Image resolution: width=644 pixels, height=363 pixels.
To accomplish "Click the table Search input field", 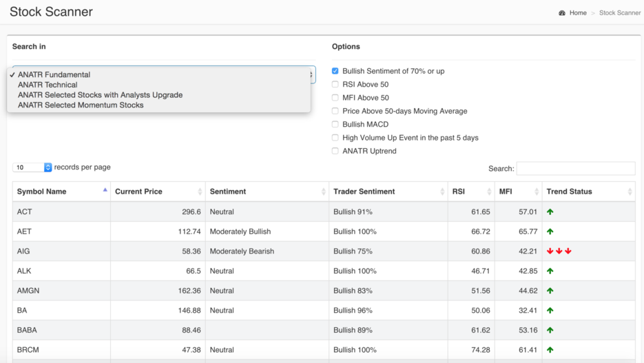I will coord(576,168).
